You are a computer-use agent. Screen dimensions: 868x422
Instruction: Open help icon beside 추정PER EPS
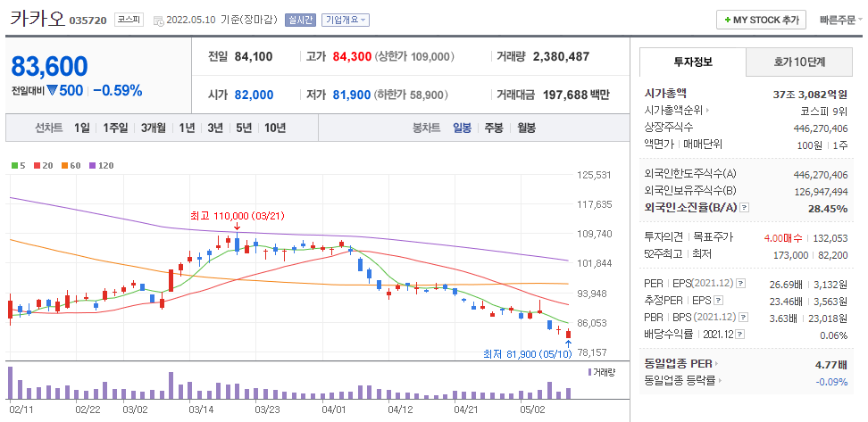719,301
